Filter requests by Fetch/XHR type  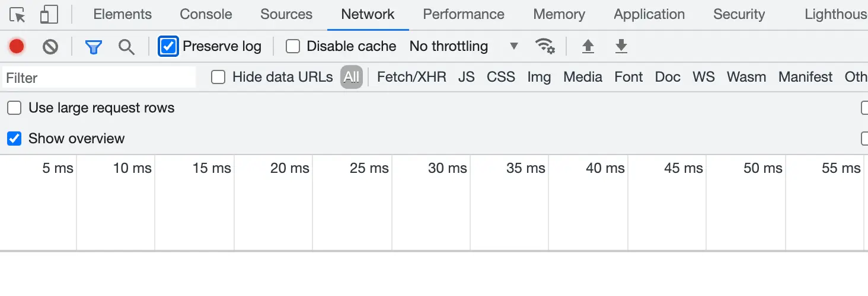click(411, 77)
